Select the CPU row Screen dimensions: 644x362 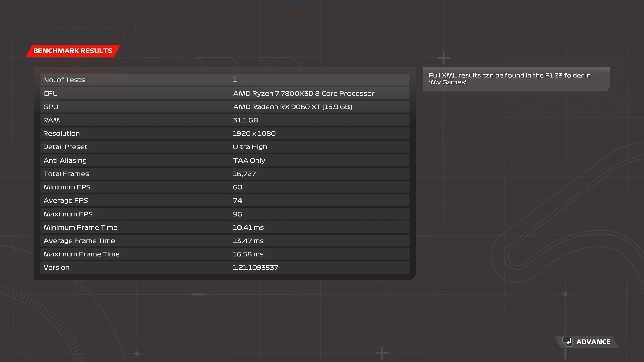[224, 94]
